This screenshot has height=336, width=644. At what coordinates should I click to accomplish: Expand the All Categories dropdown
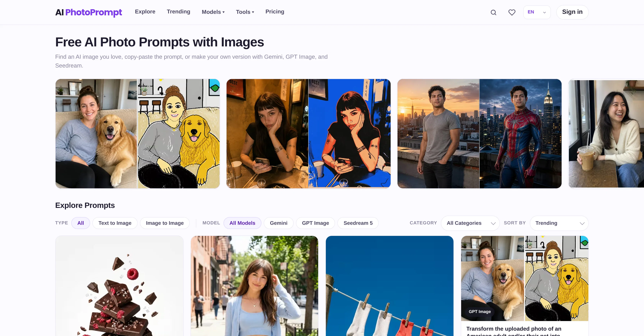[x=470, y=223]
